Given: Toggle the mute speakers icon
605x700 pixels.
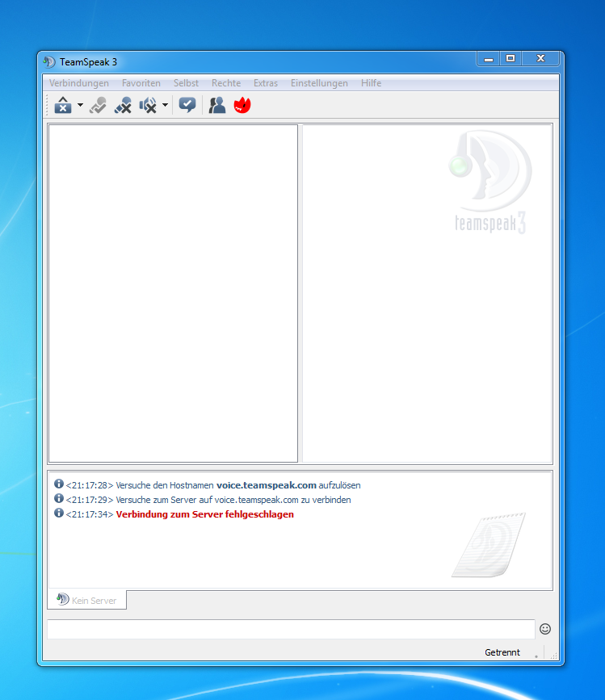Looking at the screenshot, I should click(148, 105).
